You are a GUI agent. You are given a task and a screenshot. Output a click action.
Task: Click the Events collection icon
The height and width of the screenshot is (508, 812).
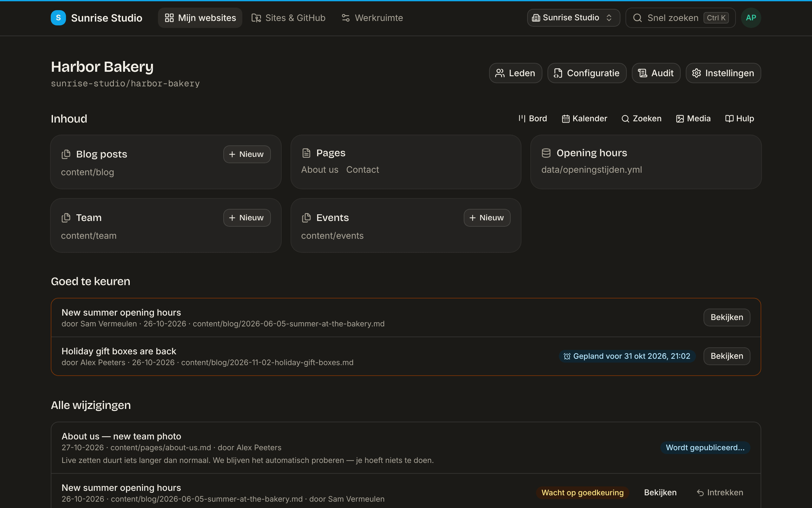306,218
